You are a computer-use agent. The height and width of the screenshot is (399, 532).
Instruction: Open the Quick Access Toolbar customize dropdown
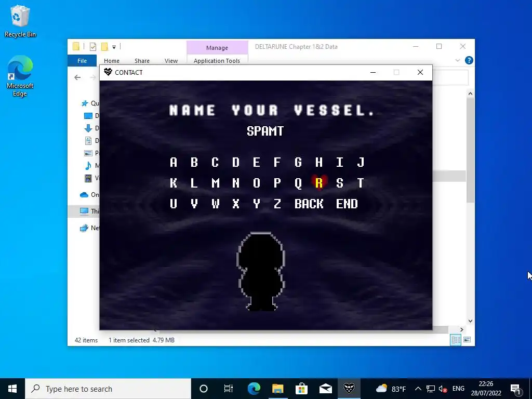coord(114,47)
